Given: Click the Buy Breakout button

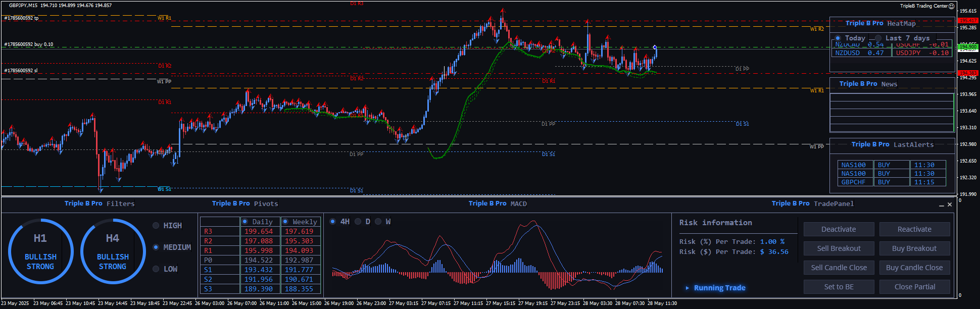Looking at the screenshot, I should click(x=914, y=248).
